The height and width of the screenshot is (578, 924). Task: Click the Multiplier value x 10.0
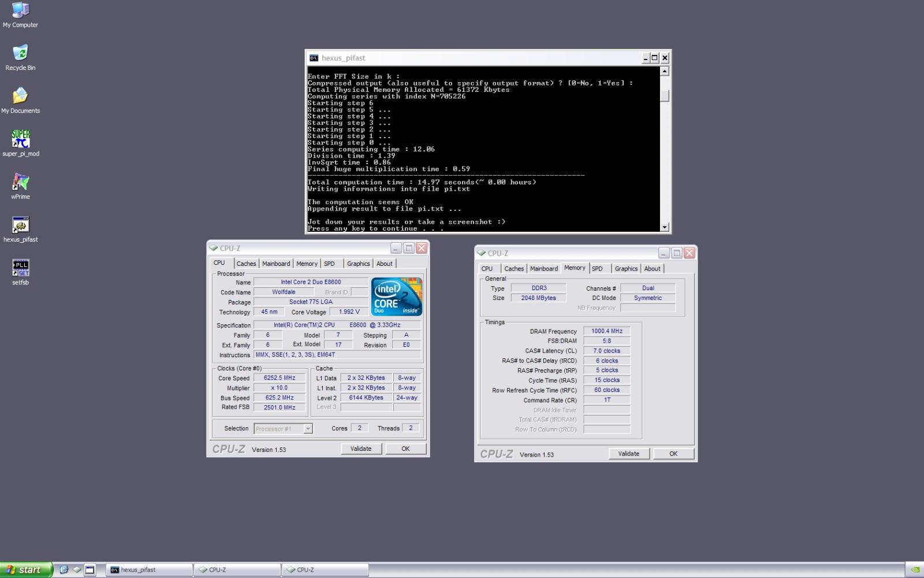[x=280, y=388]
